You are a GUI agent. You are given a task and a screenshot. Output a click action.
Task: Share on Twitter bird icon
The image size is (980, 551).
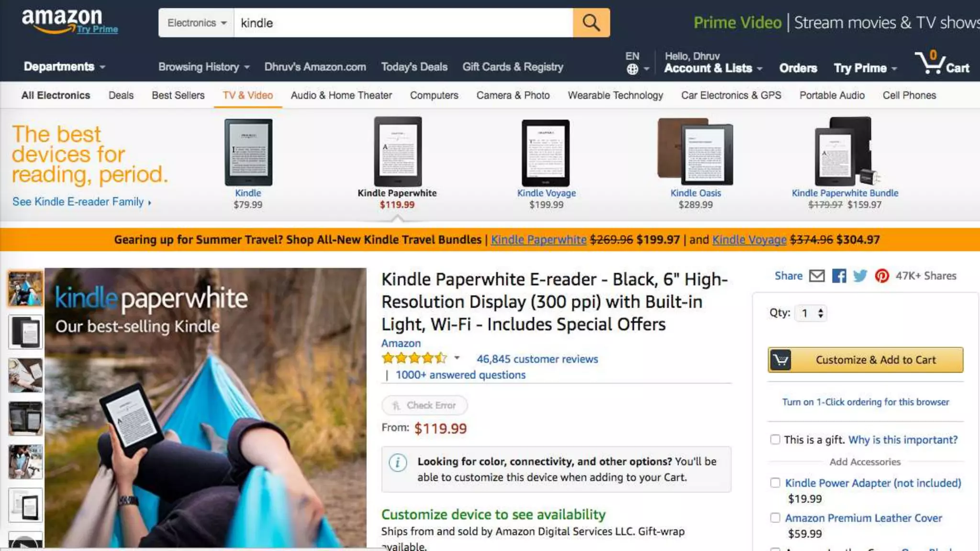[860, 276]
